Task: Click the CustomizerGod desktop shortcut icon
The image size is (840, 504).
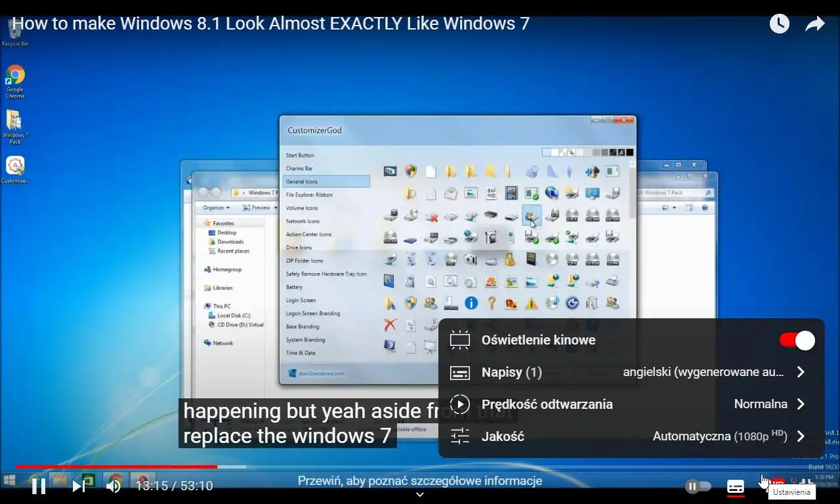Action: pyautogui.click(x=14, y=170)
